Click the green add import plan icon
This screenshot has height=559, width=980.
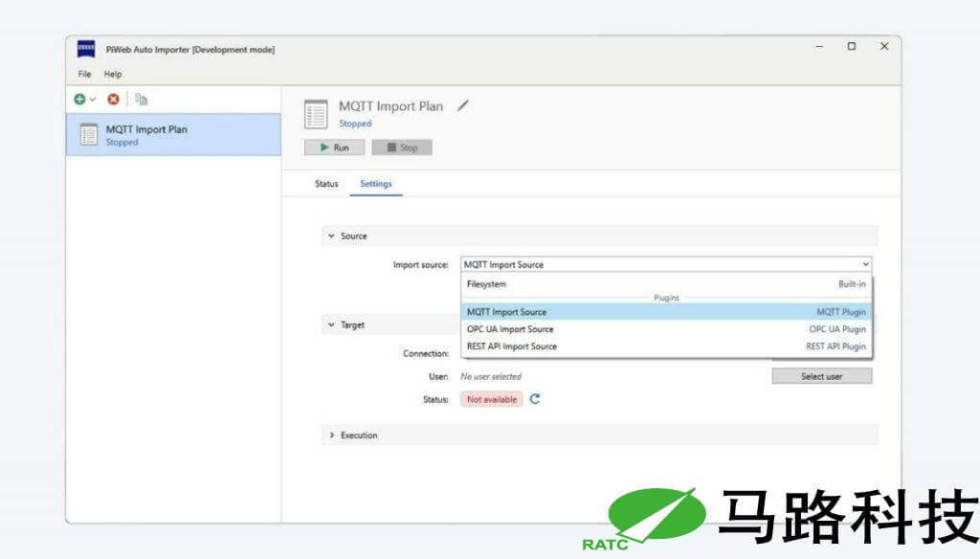tap(80, 100)
